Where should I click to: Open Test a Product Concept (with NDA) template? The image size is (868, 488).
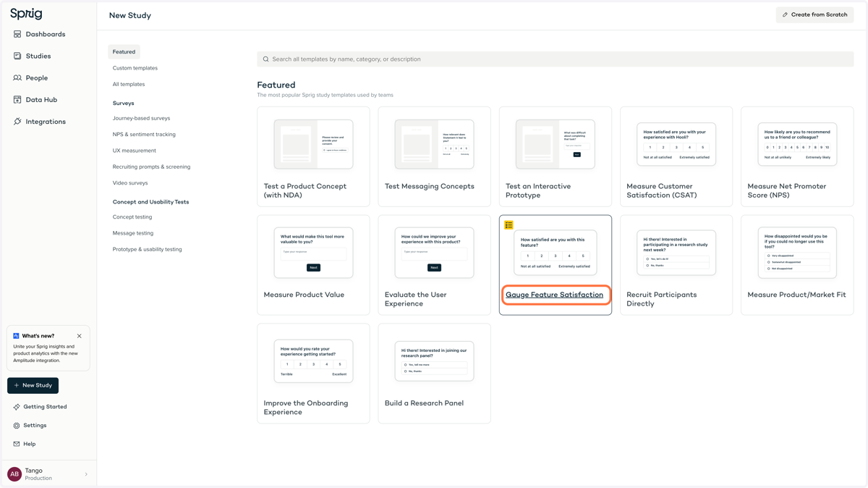(x=313, y=156)
